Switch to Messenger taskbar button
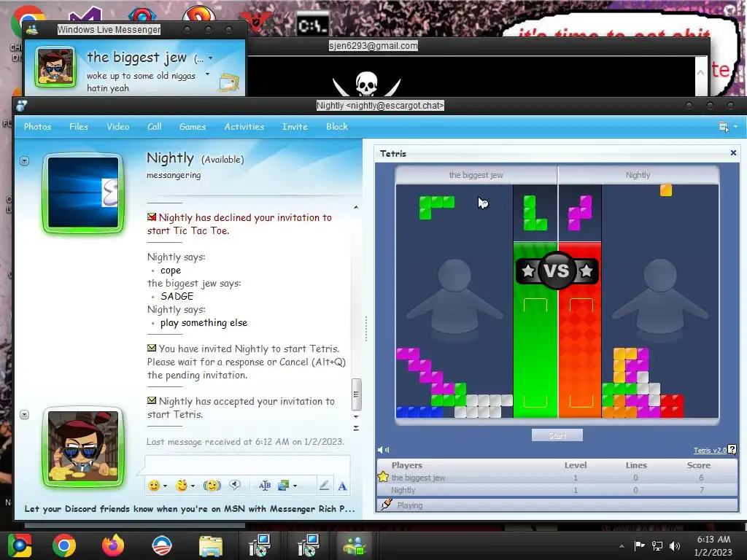 coord(354,545)
